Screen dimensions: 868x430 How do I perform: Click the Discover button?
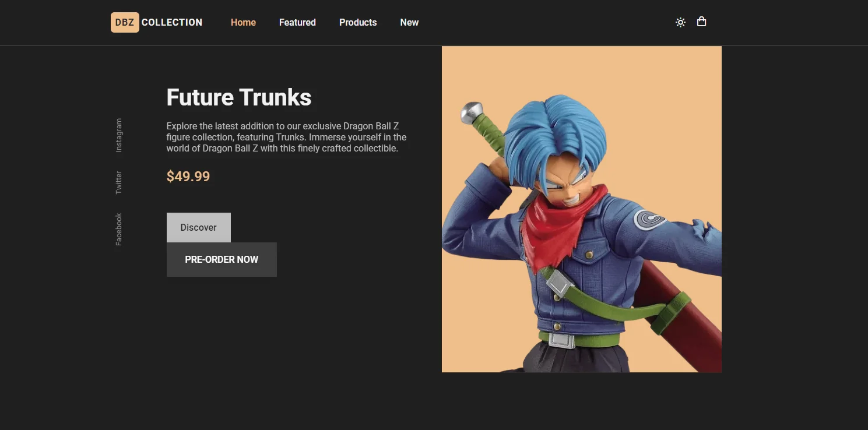tap(199, 227)
